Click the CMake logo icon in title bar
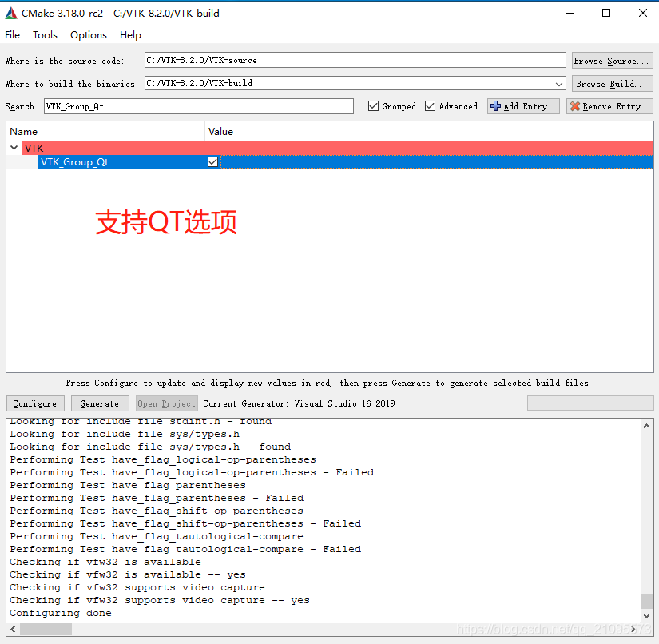659x644 pixels. tap(11, 14)
